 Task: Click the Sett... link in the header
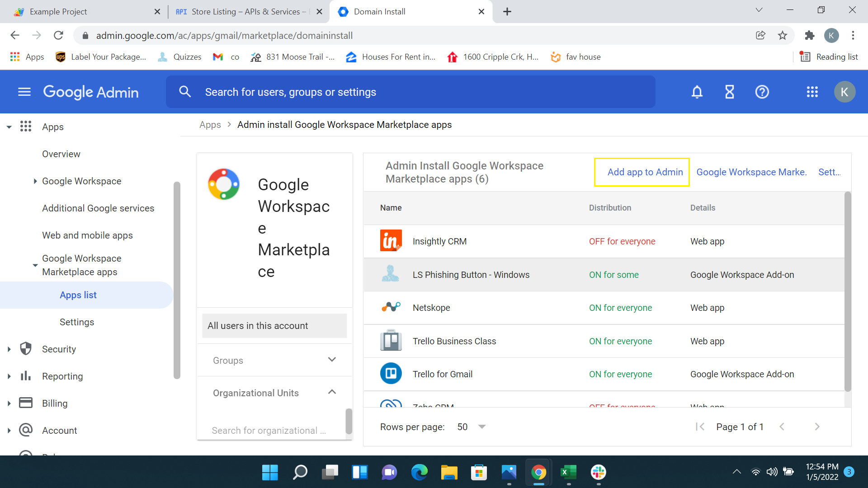click(830, 172)
